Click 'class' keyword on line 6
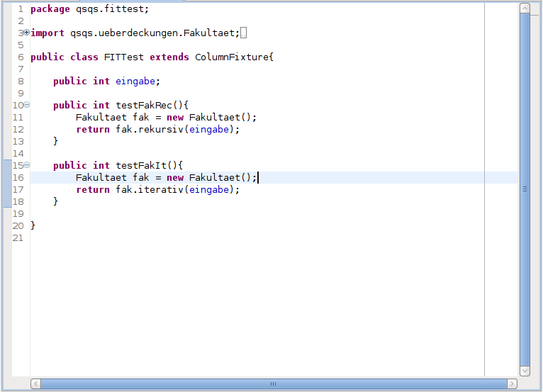Viewport: 543px width, 392px height. tap(84, 57)
